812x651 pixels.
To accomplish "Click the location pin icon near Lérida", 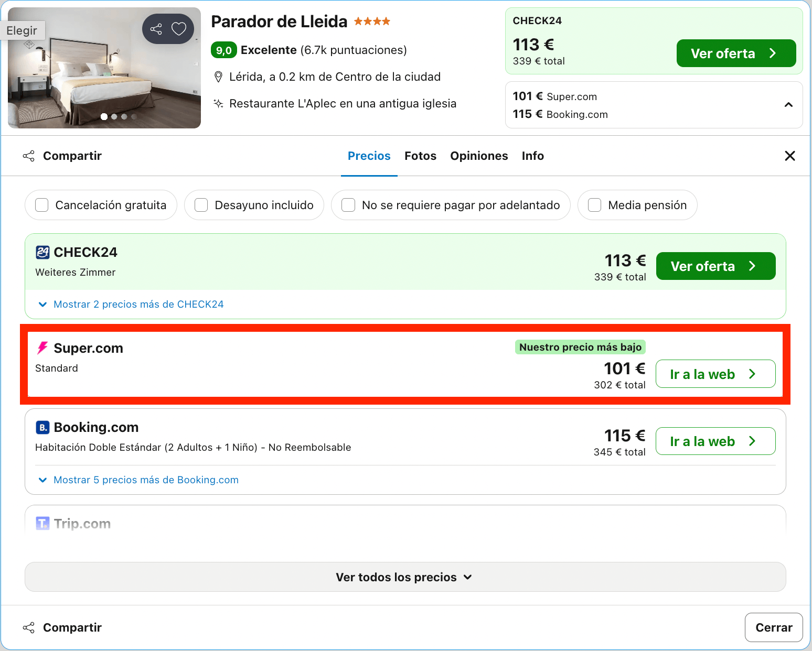I will coord(218,77).
